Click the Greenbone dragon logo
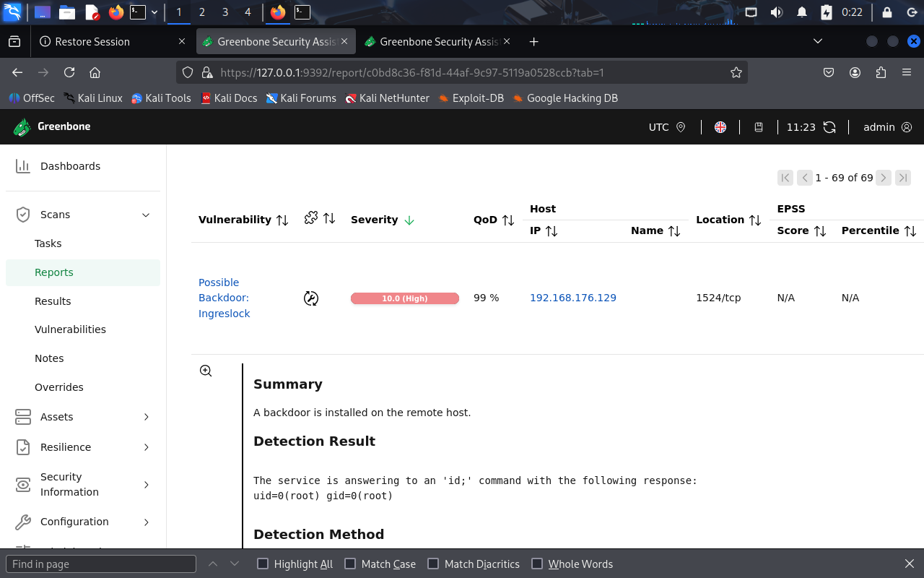 pos(22,127)
